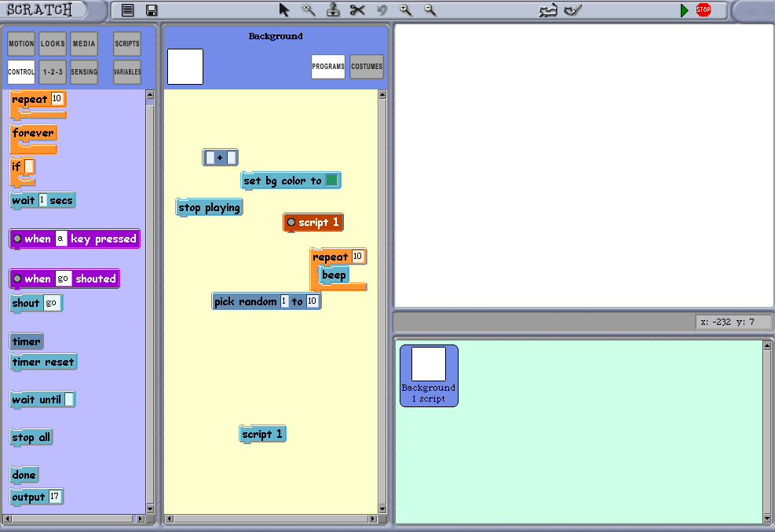The height and width of the screenshot is (532, 775).
Task: Click the palette scrollbar down arrow
Action: [x=150, y=508]
